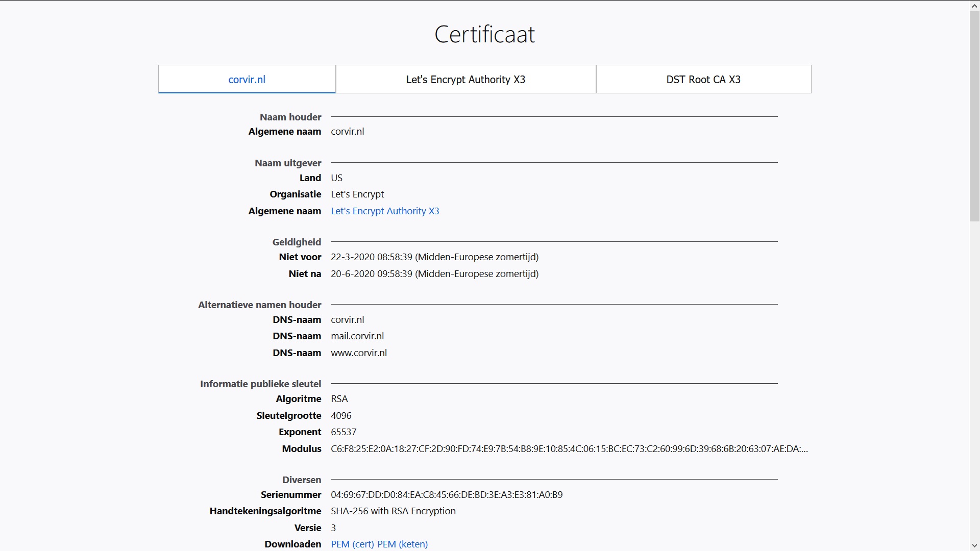Viewport: 980px width, 551px height.
Task: Click the Naam uitgever section label
Action: 288,163
